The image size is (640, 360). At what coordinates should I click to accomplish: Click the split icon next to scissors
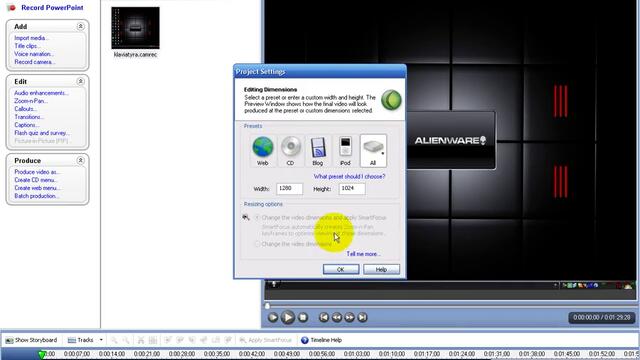point(153,340)
